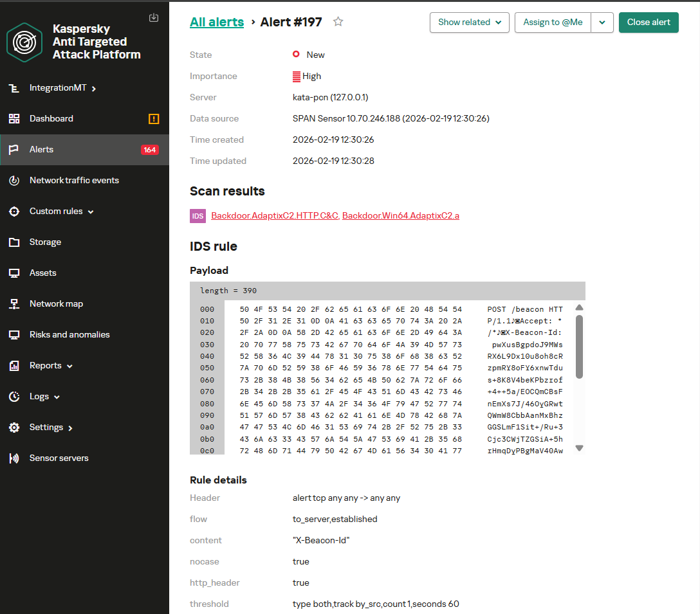Screen dimensions: 700x614
Task: Go to the Assets section
Action: (x=43, y=273)
